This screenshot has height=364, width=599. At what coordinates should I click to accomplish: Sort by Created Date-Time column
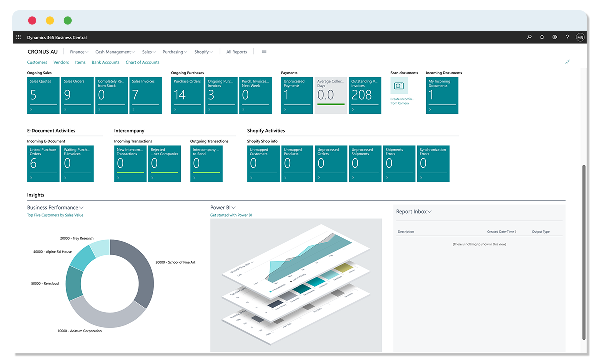(502, 232)
